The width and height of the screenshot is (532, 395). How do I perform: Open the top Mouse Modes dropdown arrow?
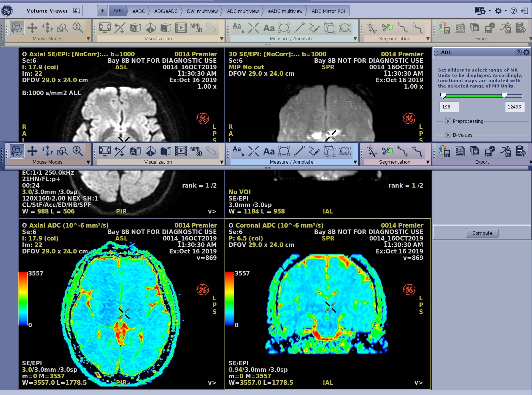point(88,39)
